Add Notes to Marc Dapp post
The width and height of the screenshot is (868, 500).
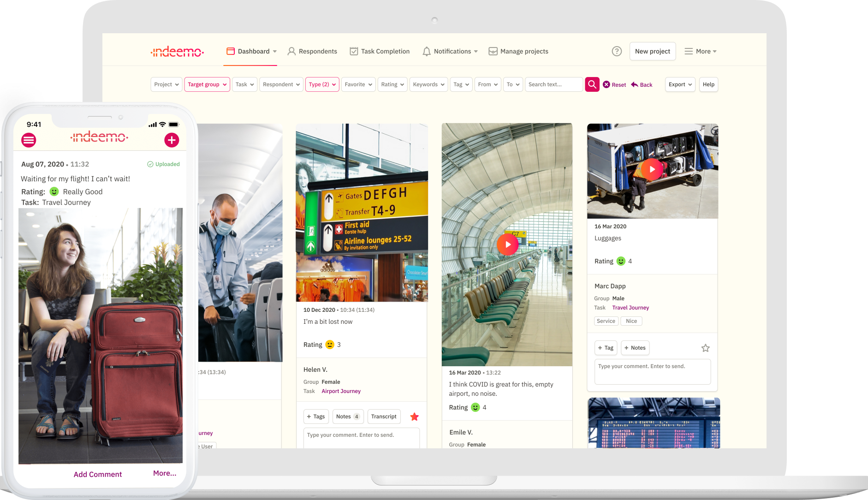(x=635, y=348)
